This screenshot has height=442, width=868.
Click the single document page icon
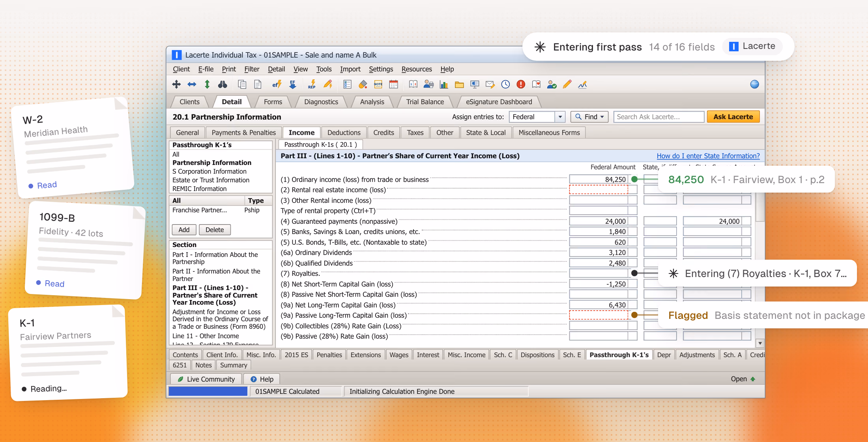coord(258,84)
